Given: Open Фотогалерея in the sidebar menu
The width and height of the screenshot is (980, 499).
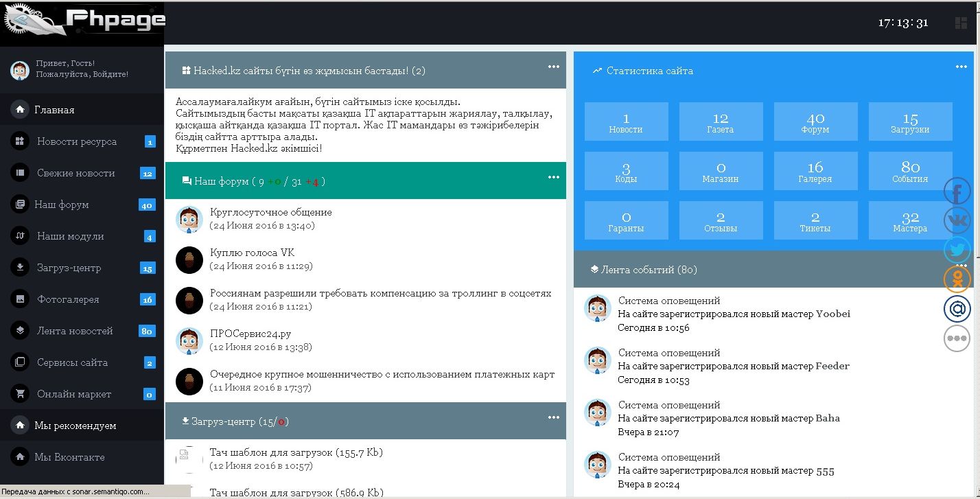Looking at the screenshot, I should click(82, 299).
